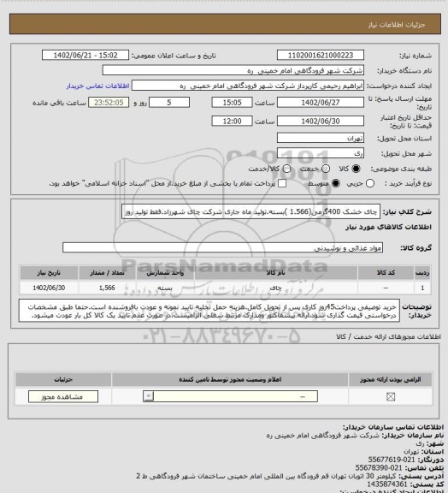Click the announcement date field 1402/06/21 - 15:02
448x493 pixels.
click(x=85, y=56)
